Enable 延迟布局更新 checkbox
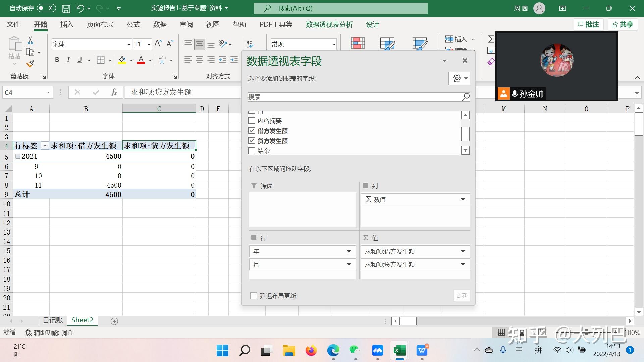Screen dimensions: 644x362 254,296
